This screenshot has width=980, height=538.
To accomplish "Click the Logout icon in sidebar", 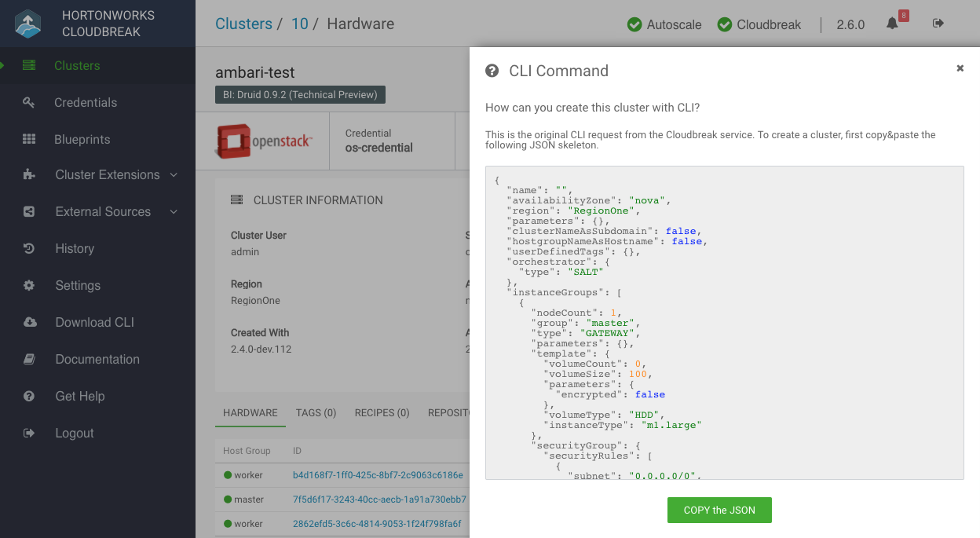I will tap(29, 433).
